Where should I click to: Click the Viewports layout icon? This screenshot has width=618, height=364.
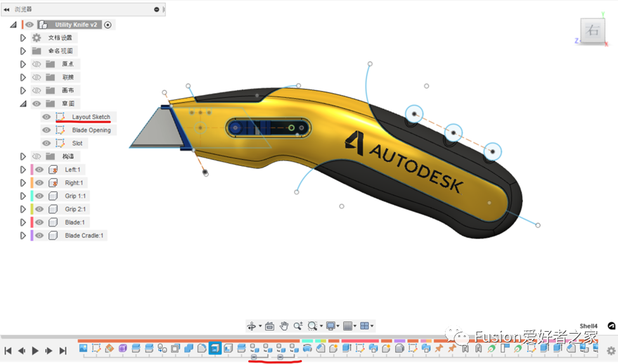[x=364, y=326]
